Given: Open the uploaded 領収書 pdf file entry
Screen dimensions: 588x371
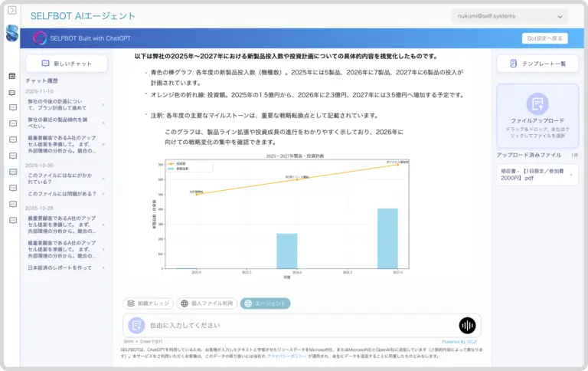Looking at the screenshot, I should pos(537,175).
